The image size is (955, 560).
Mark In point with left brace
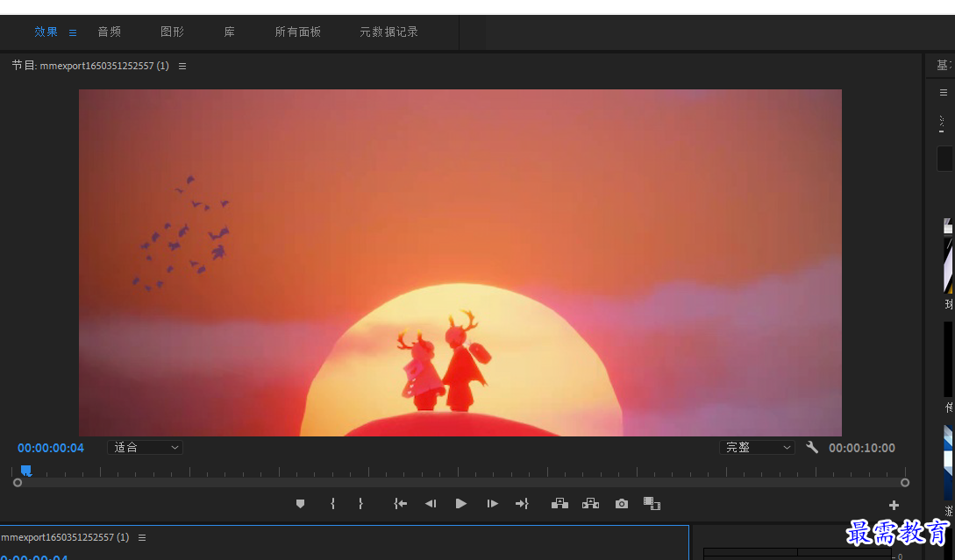(332, 503)
